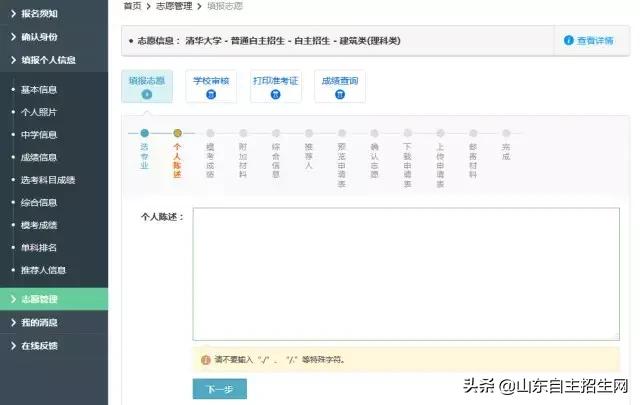Switch to the 成绩查询 tab
The width and height of the screenshot is (640, 405).
point(340,86)
